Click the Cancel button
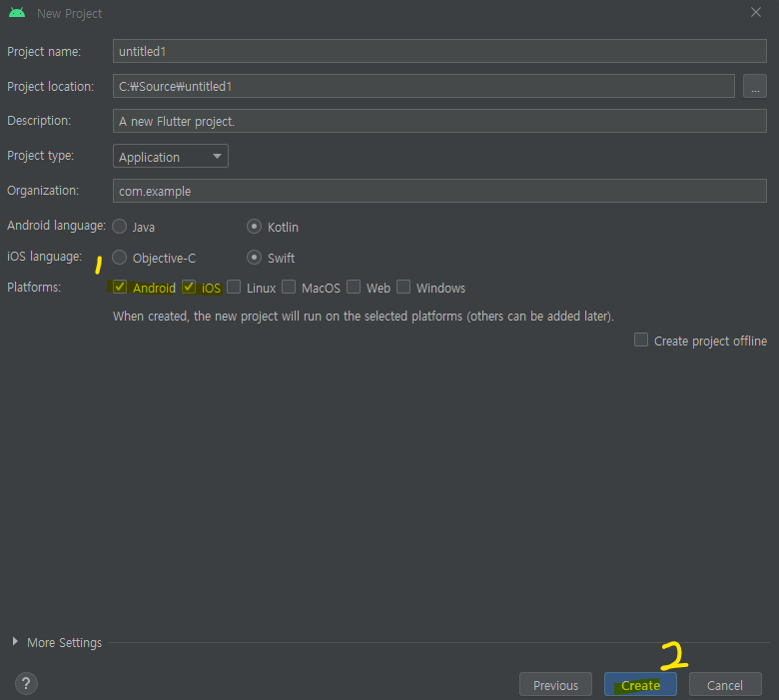The image size is (779, 700). click(725, 685)
